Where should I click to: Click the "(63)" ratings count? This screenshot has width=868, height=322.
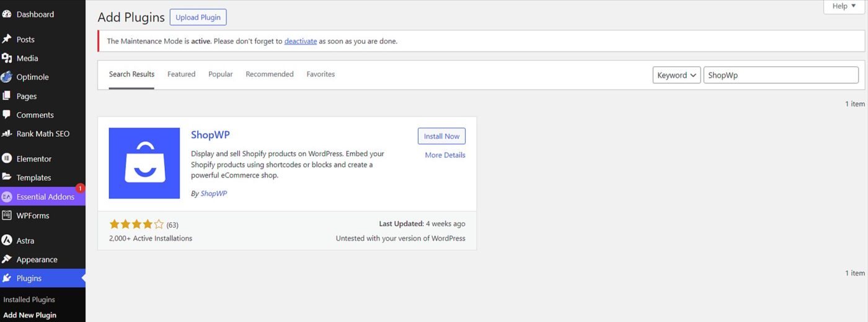pyautogui.click(x=172, y=225)
